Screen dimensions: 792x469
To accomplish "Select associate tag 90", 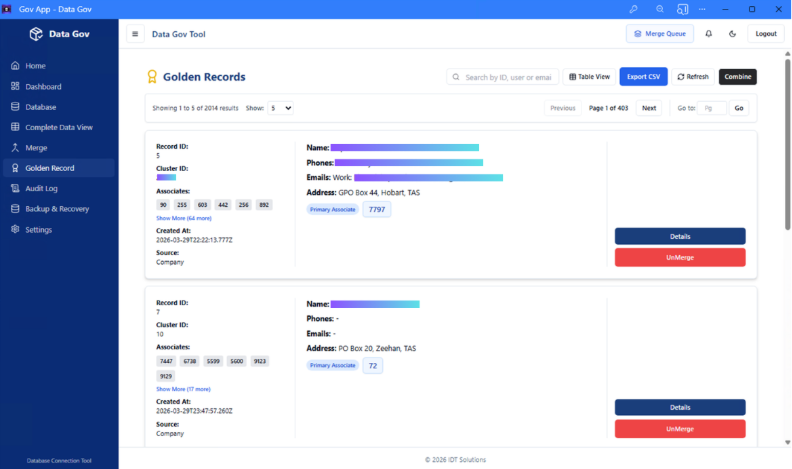I will point(163,205).
